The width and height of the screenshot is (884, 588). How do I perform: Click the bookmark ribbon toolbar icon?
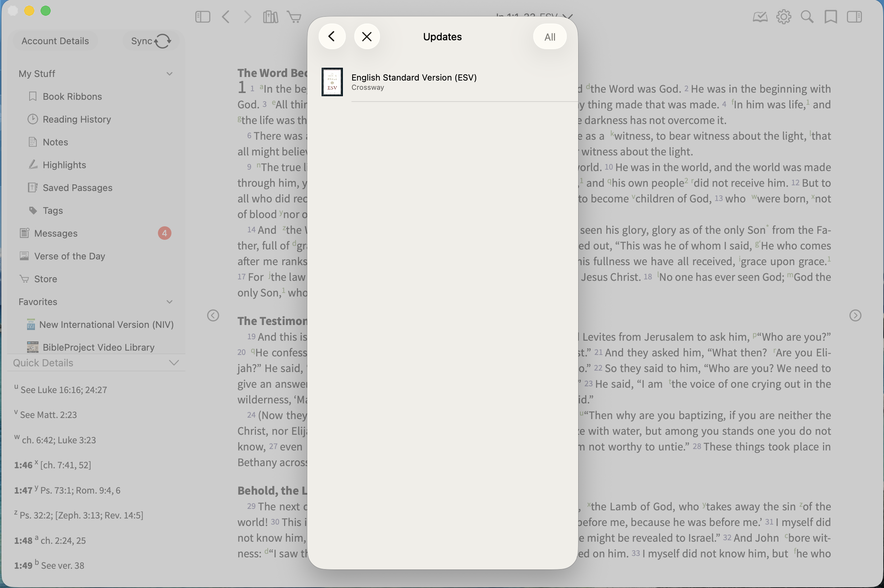point(831,17)
